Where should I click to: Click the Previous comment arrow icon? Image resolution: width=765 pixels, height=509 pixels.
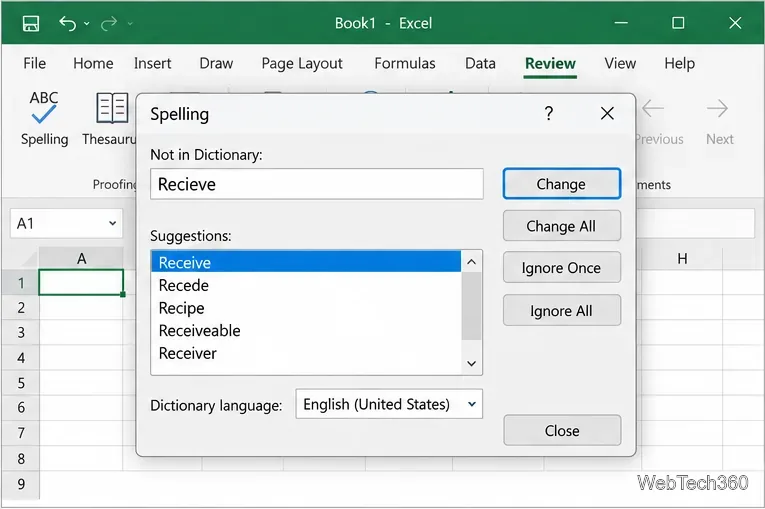(x=653, y=108)
